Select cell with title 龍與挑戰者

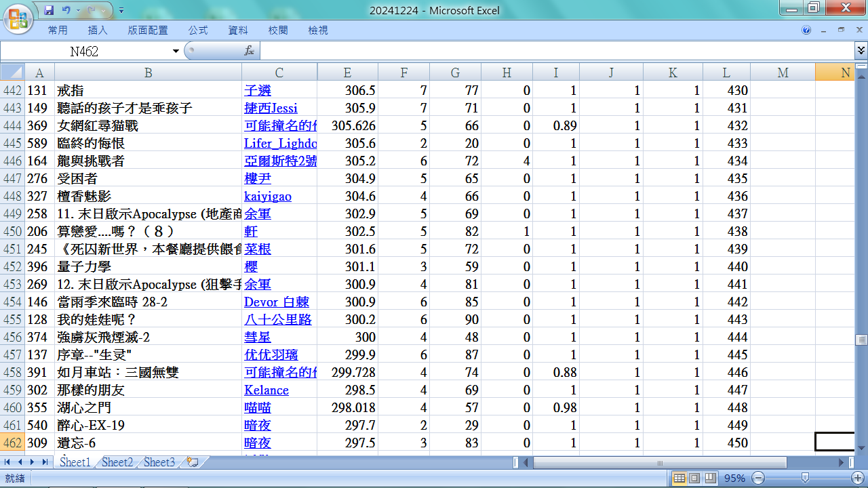(x=148, y=161)
